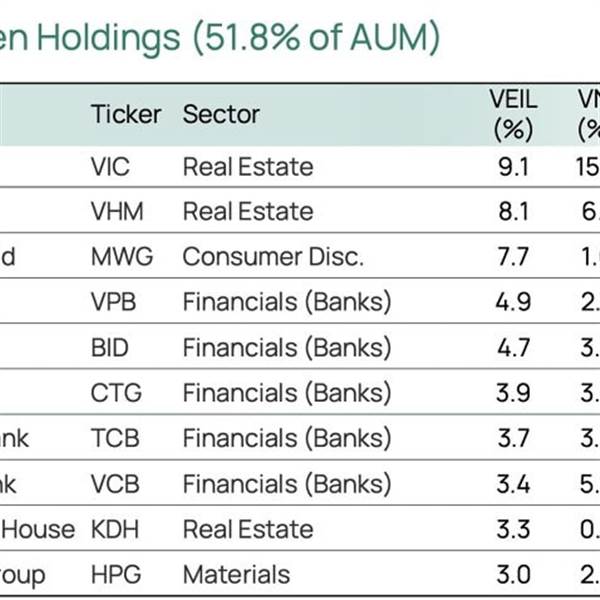Select the VPB ticker cell
The height and width of the screenshot is (600, 600).
(x=114, y=302)
